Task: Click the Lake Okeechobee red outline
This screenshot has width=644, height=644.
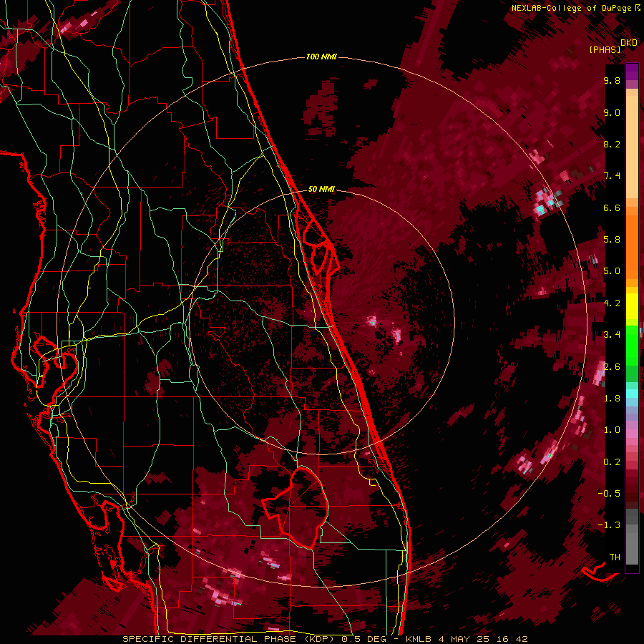Action: coord(296,507)
